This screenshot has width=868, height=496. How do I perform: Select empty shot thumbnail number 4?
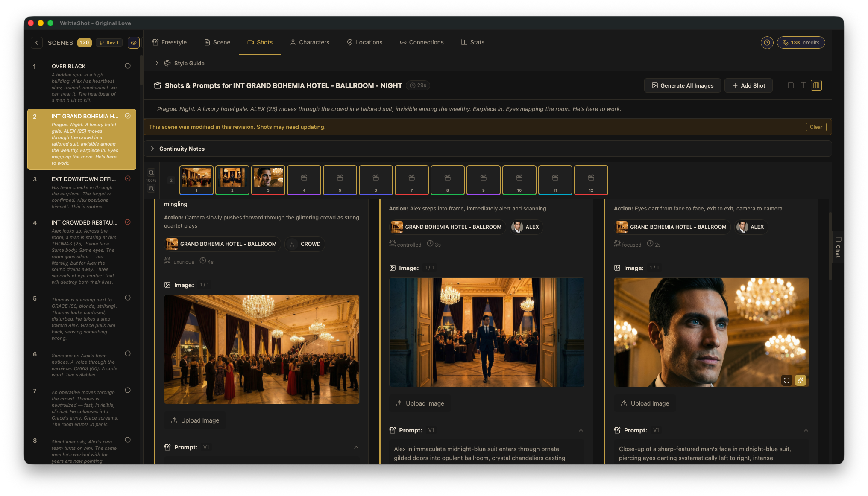click(304, 180)
